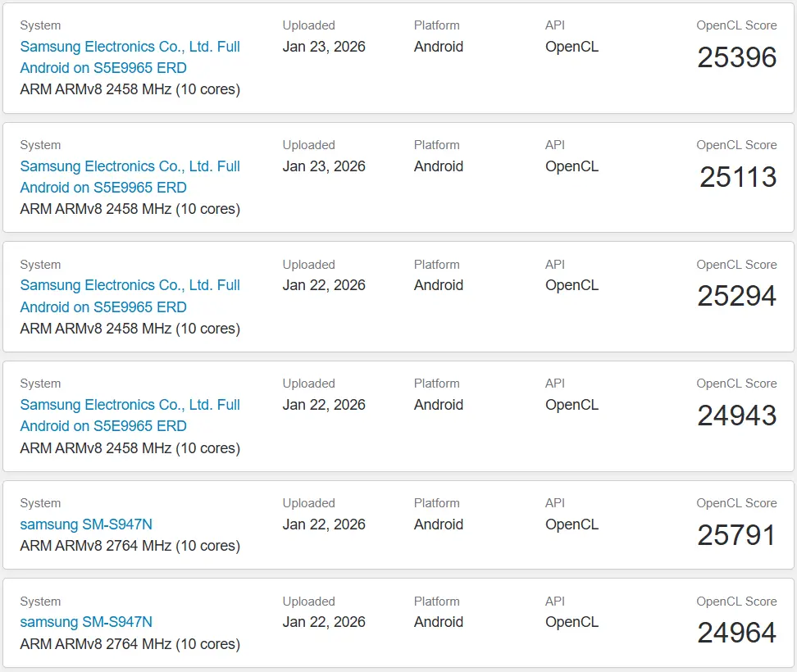Select the score number 25294
This screenshot has height=672, width=797.
(x=736, y=296)
